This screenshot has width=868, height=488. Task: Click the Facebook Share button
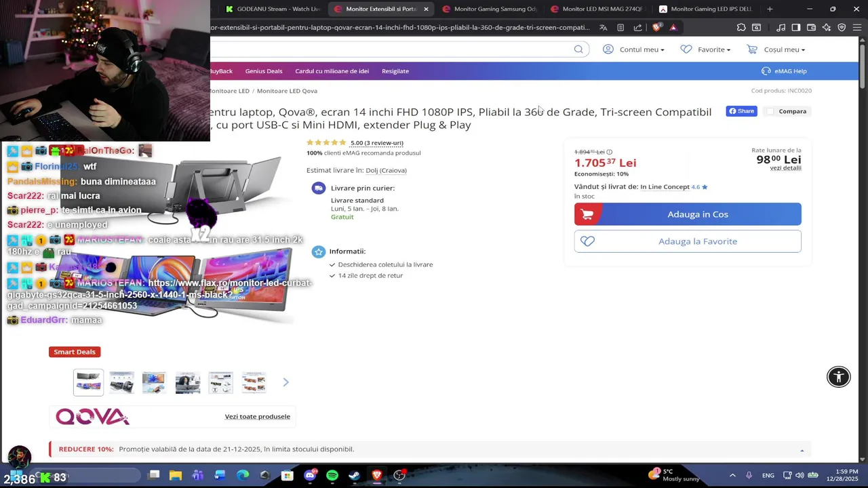(x=741, y=111)
